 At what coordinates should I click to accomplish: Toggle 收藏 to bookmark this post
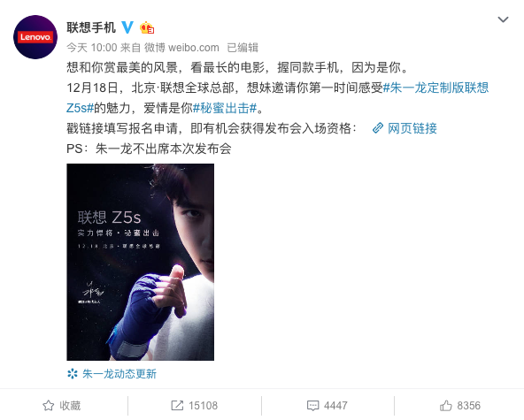(x=62, y=406)
